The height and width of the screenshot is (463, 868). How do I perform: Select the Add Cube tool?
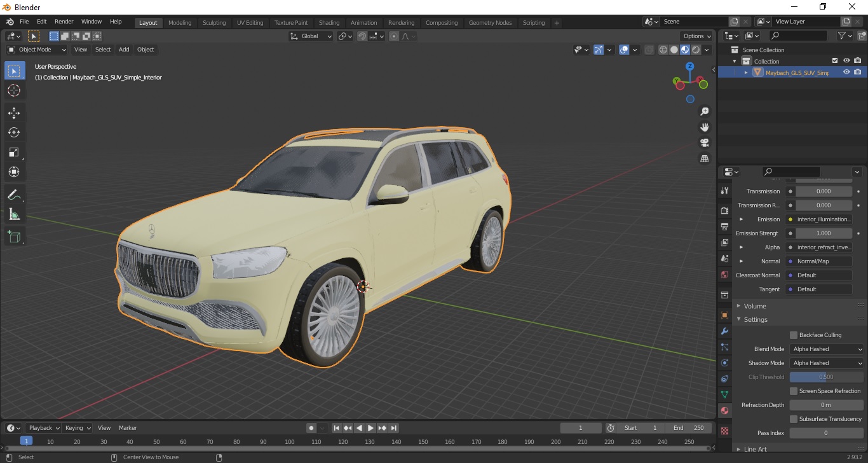tap(15, 237)
